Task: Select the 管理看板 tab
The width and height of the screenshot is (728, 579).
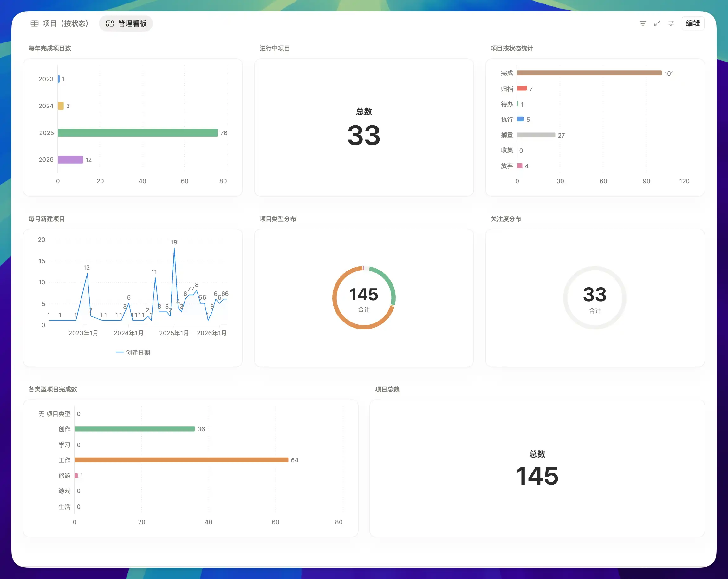Action: (126, 23)
